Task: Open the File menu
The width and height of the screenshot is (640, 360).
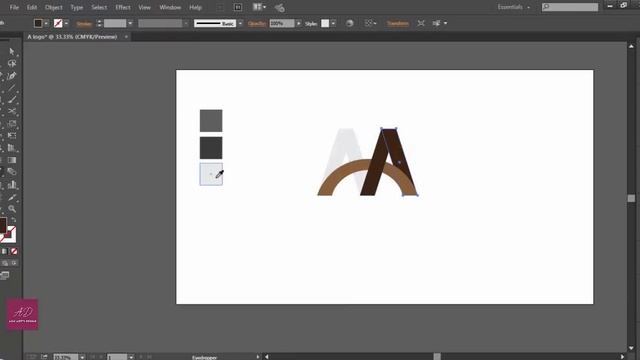Action: click(14, 7)
